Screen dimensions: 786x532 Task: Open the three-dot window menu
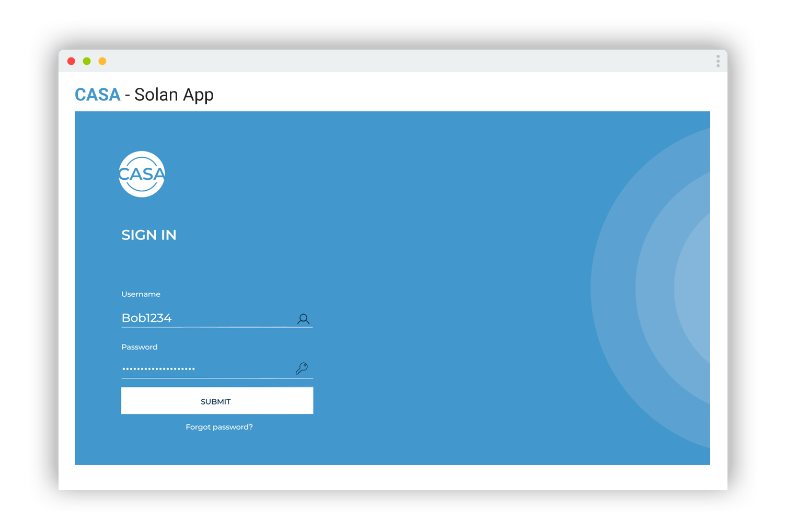tap(718, 61)
